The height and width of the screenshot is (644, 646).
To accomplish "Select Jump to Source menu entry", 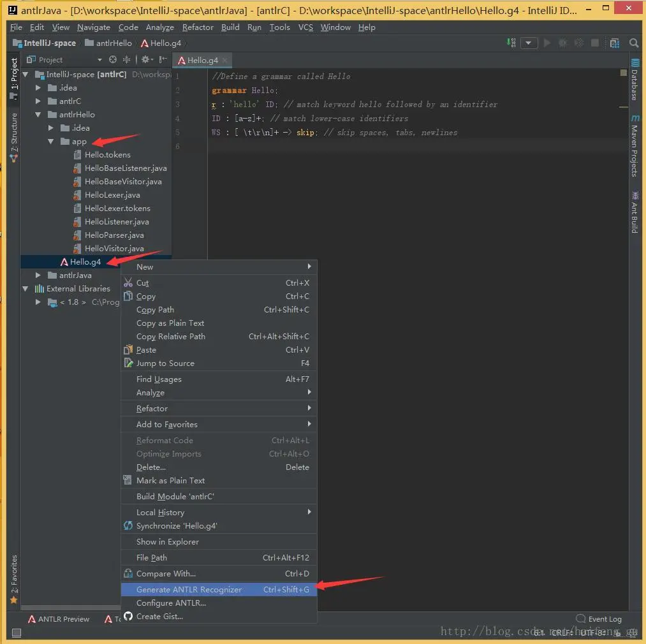I will click(x=219, y=363).
